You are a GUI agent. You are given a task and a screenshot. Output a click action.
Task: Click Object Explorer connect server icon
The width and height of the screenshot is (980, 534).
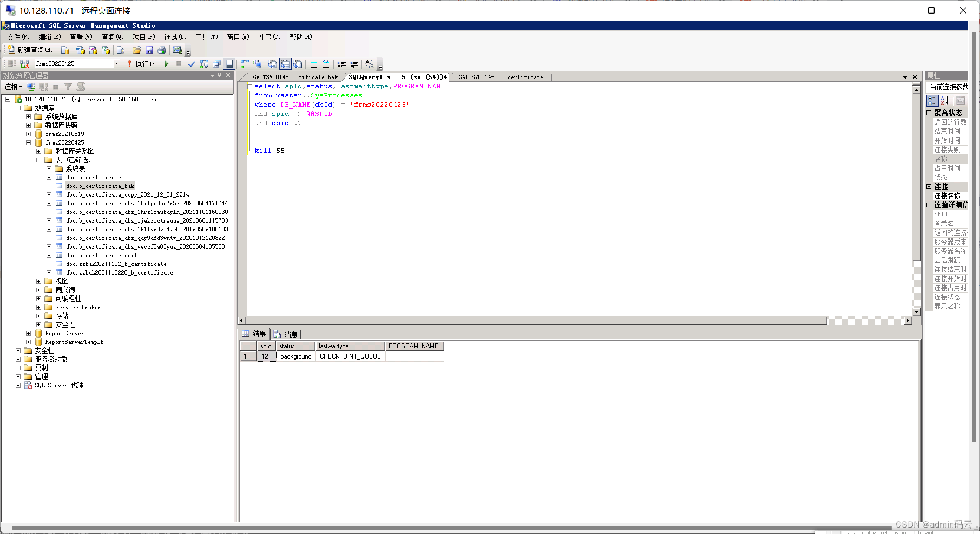click(31, 87)
